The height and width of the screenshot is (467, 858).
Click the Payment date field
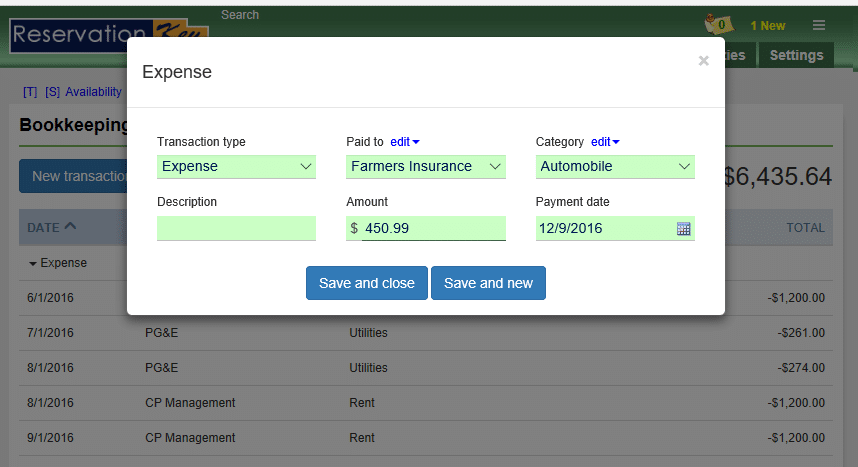click(x=604, y=229)
